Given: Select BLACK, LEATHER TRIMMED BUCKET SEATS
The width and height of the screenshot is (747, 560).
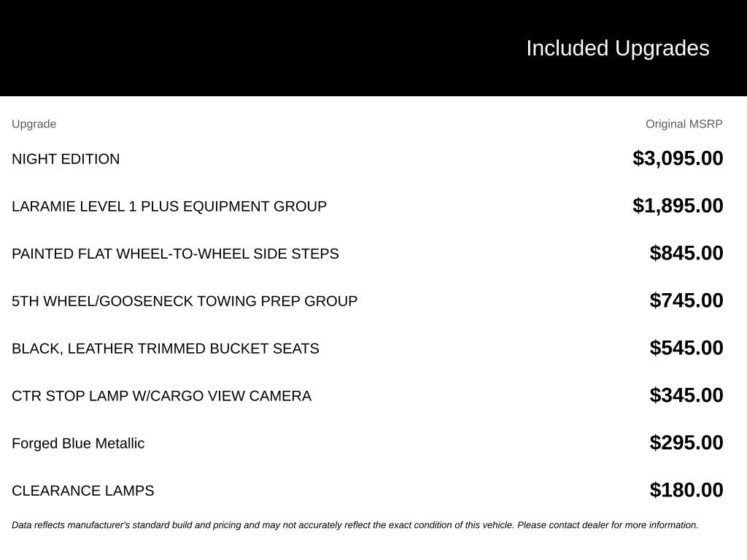Looking at the screenshot, I should (166, 349).
